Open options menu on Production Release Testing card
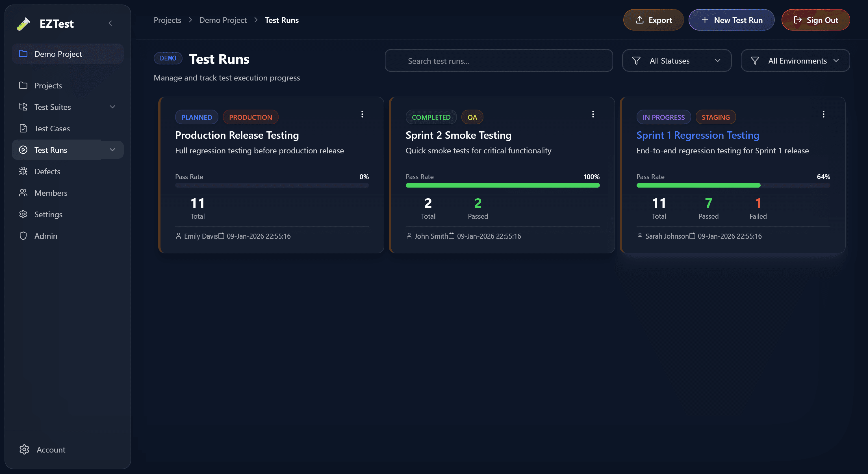This screenshot has height=474, width=868. (362, 114)
